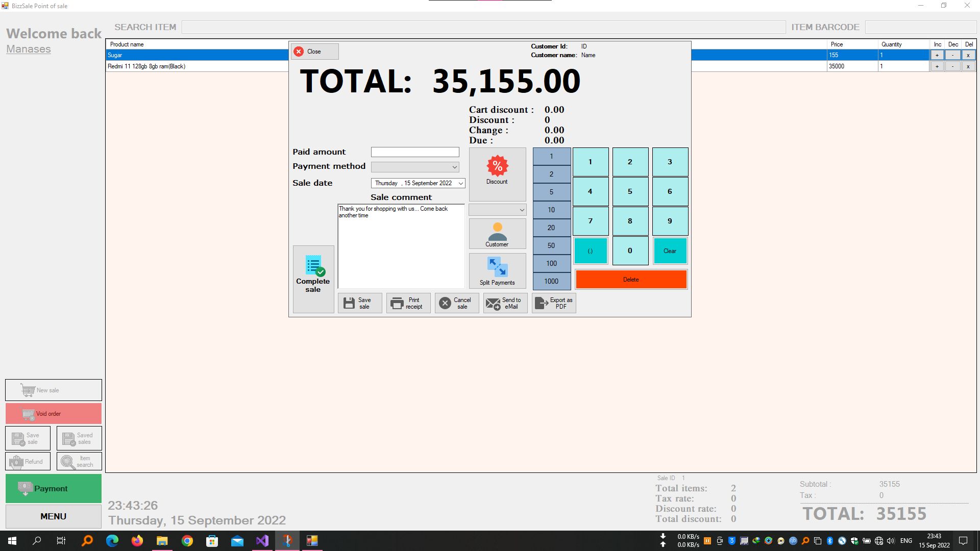Click the SEARCH ITEM field
Screen dimensions: 980x551
(483, 27)
